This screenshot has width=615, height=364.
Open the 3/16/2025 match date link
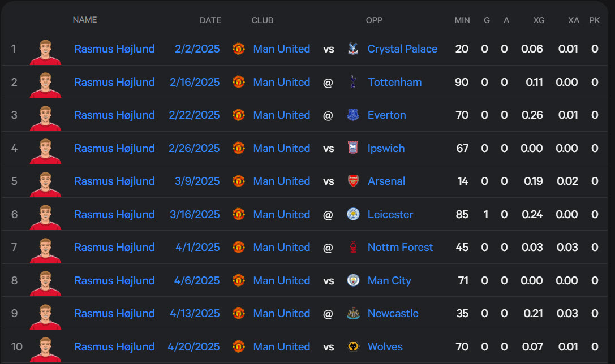(x=195, y=214)
